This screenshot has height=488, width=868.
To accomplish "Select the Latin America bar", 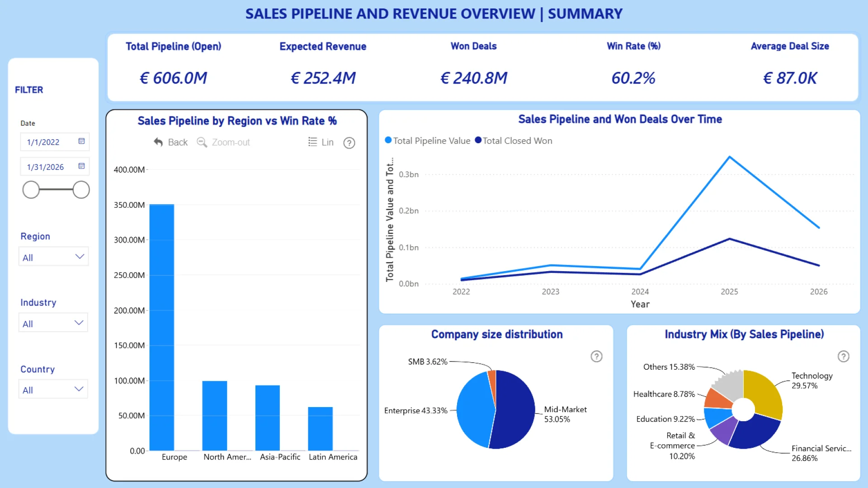I will (320, 428).
